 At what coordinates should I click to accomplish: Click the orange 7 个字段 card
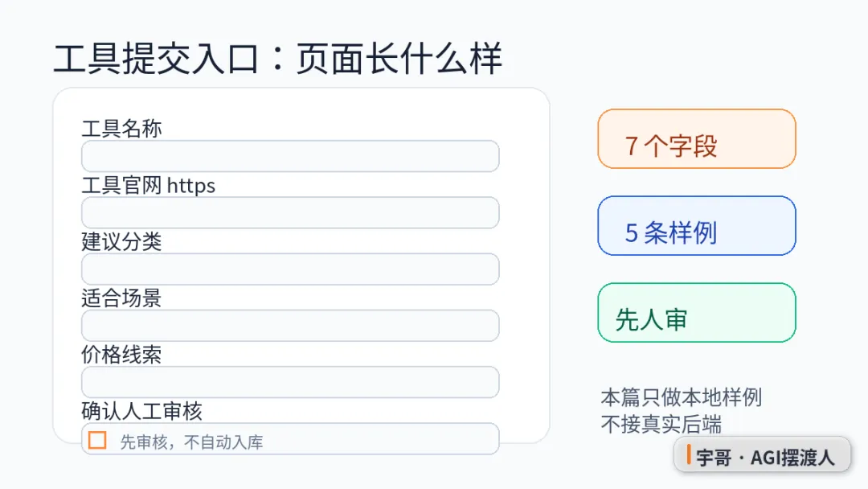(696, 139)
